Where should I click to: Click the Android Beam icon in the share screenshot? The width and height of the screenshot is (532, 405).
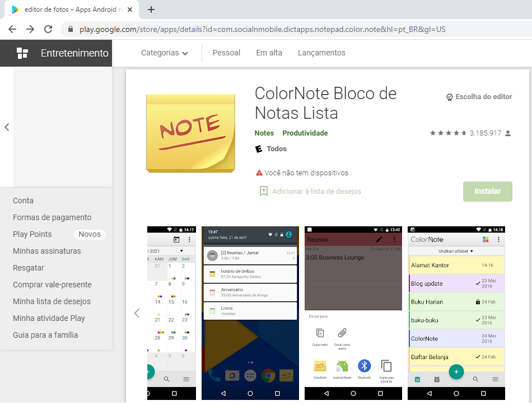[x=342, y=366]
